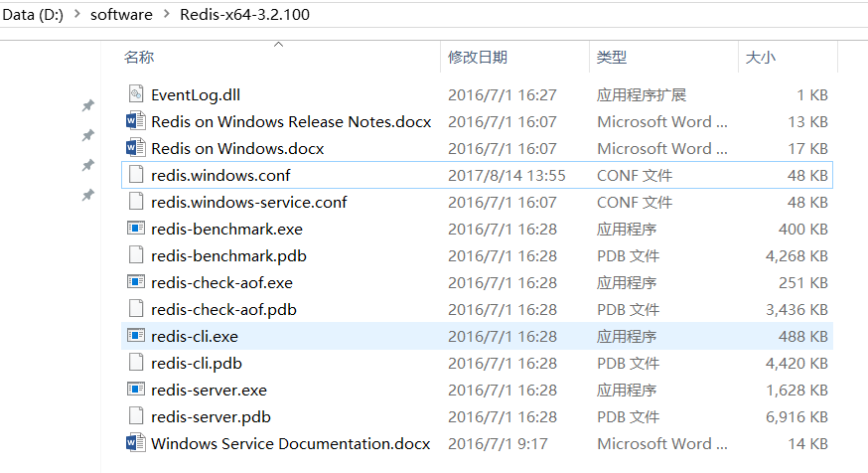Select redis-check-aof.exe file name
The width and height of the screenshot is (868, 473).
[222, 282]
